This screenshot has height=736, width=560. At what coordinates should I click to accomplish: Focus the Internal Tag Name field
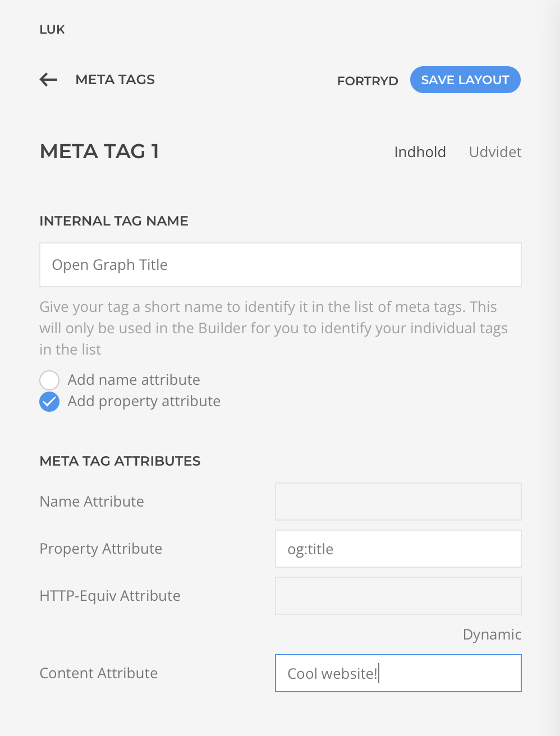click(x=281, y=265)
